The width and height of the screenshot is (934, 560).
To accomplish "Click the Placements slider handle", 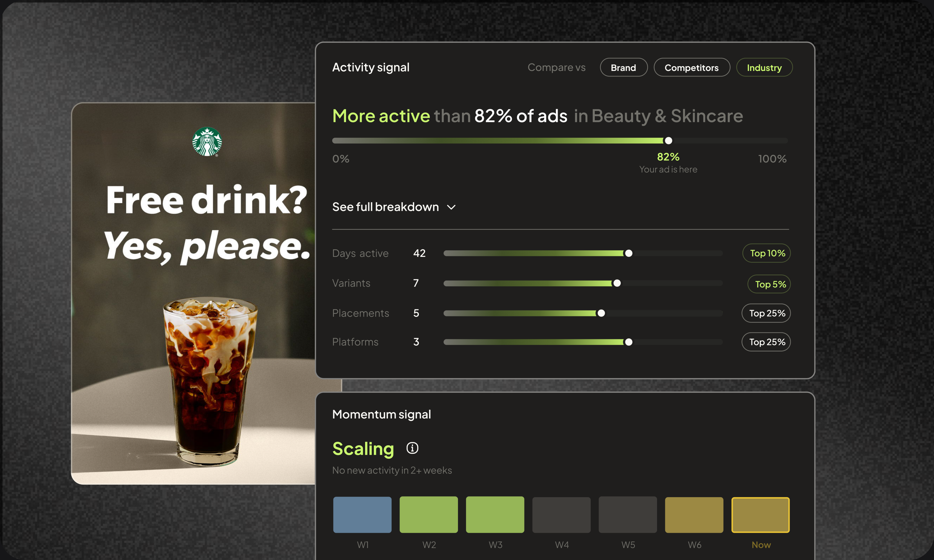I will pos(601,313).
